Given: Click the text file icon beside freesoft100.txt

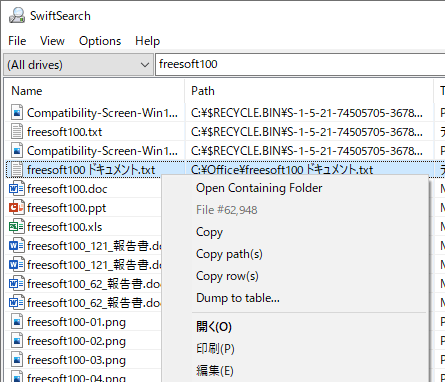Looking at the screenshot, I should click(x=17, y=131).
